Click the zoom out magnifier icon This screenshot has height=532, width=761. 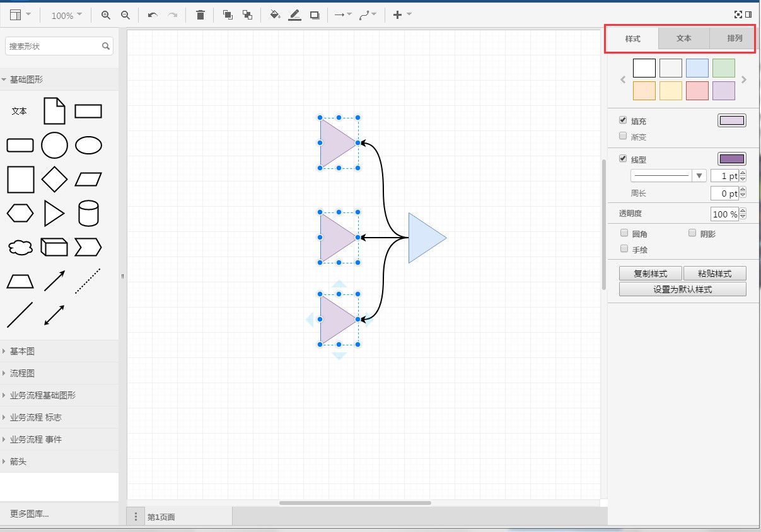tap(125, 15)
